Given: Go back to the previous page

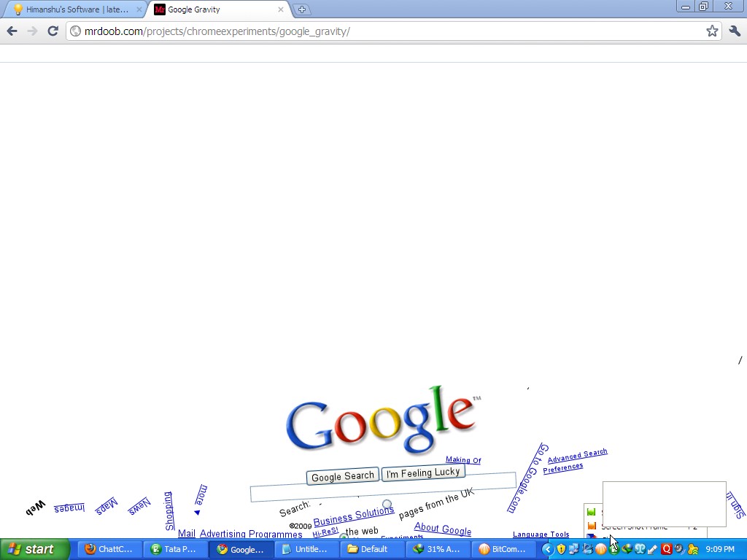Looking at the screenshot, I should tap(12, 31).
